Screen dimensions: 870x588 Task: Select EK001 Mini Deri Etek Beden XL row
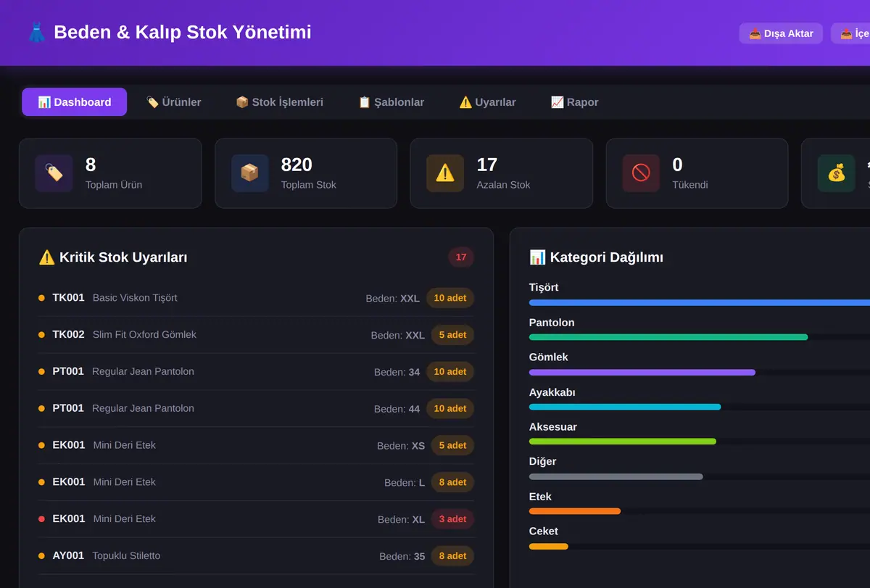click(x=256, y=519)
